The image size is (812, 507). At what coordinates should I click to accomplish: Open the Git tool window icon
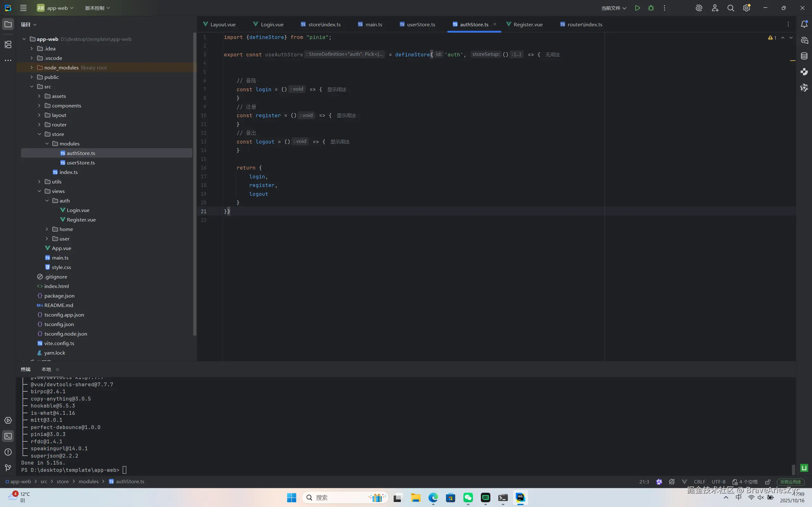(8, 467)
